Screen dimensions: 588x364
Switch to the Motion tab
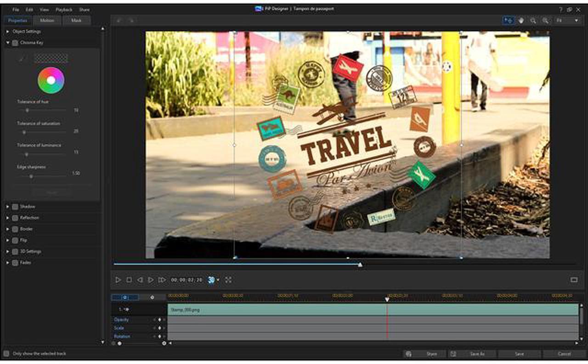pos(47,21)
